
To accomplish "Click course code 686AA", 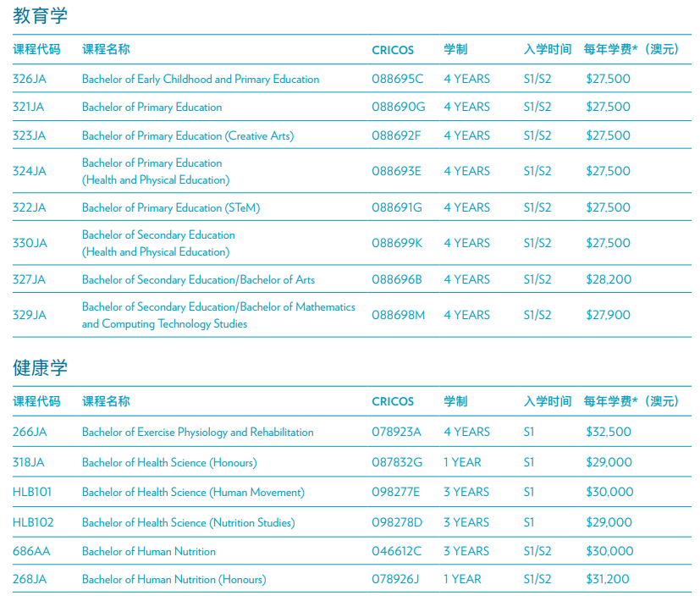I will click(31, 551).
